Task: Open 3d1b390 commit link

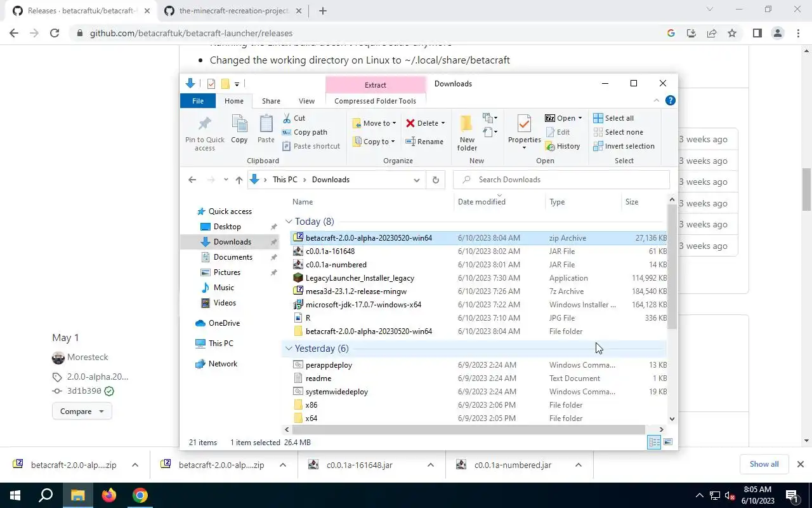Action: pyautogui.click(x=84, y=391)
